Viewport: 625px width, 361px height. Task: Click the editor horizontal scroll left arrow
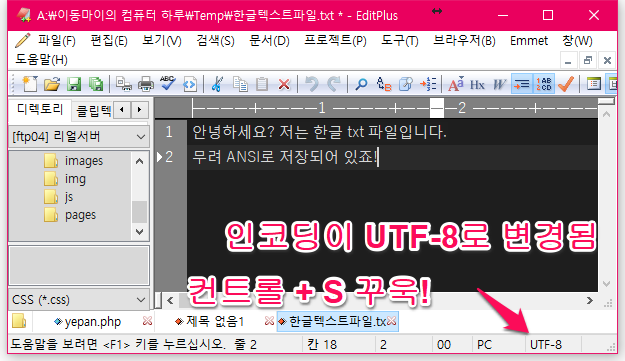point(170,300)
